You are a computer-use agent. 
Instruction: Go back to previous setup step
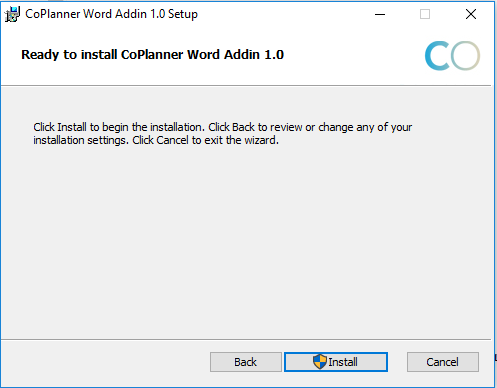click(x=246, y=362)
